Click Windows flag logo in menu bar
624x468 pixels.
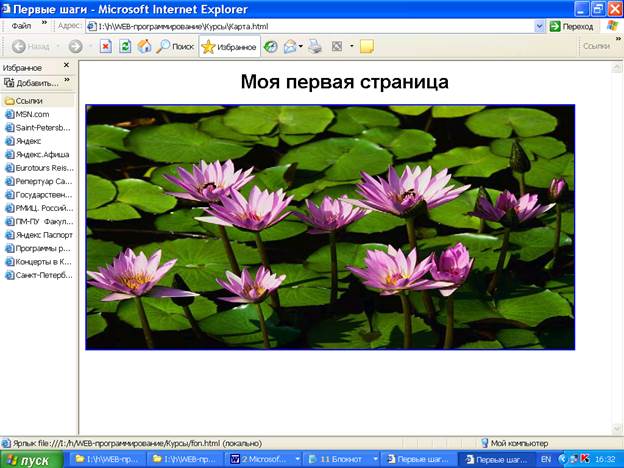[x=613, y=26]
